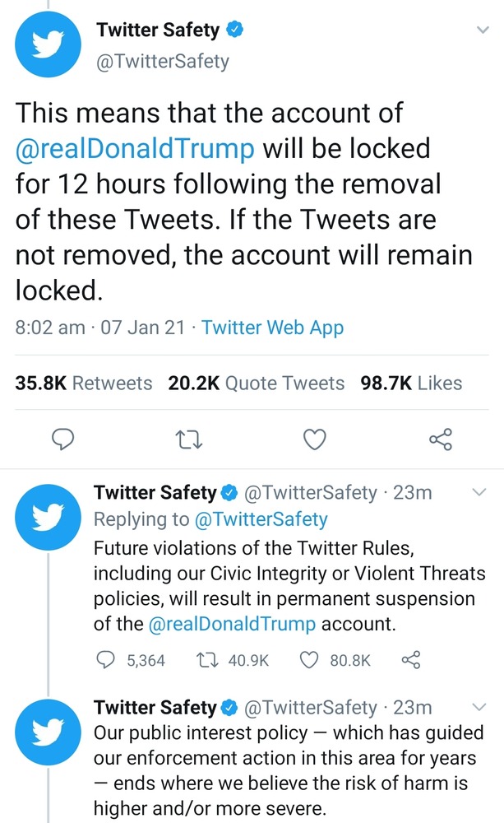Share the main tweet
The image size is (504, 823).
[441, 439]
